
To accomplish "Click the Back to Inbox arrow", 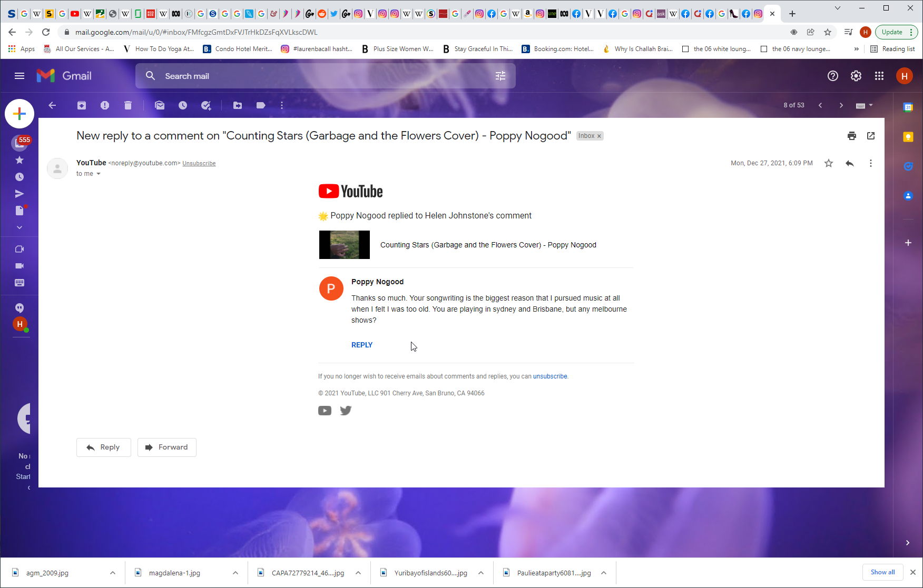I will pyautogui.click(x=52, y=105).
